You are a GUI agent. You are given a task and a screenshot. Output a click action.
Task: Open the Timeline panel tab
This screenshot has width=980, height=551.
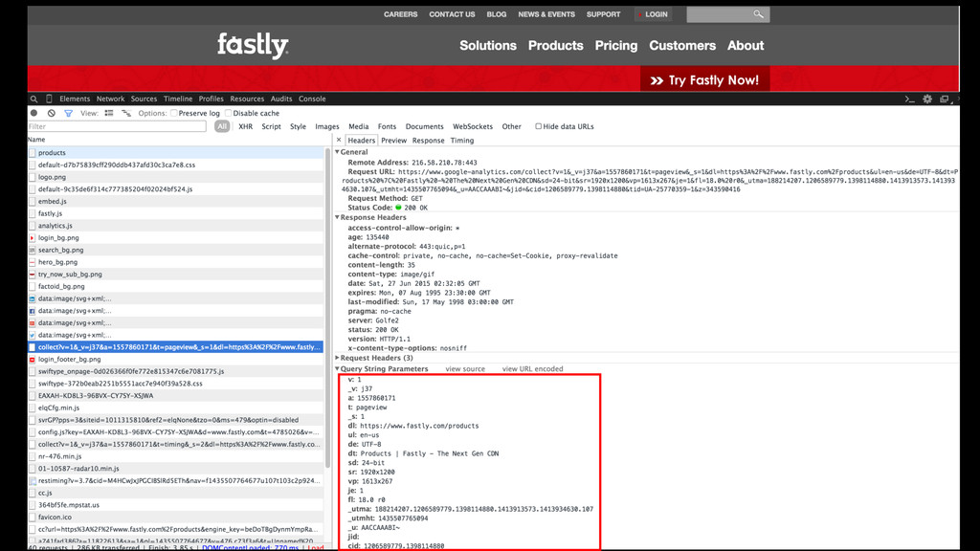[x=178, y=99]
